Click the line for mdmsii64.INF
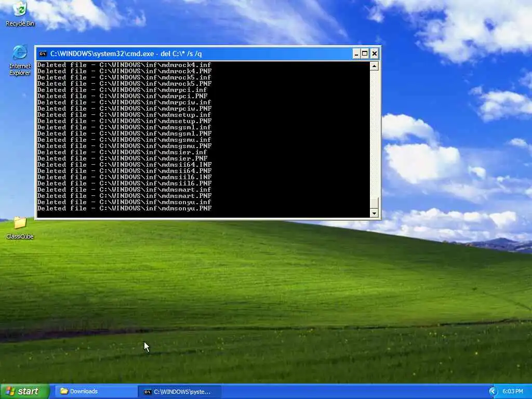The width and height of the screenshot is (532, 399). tap(125, 165)
